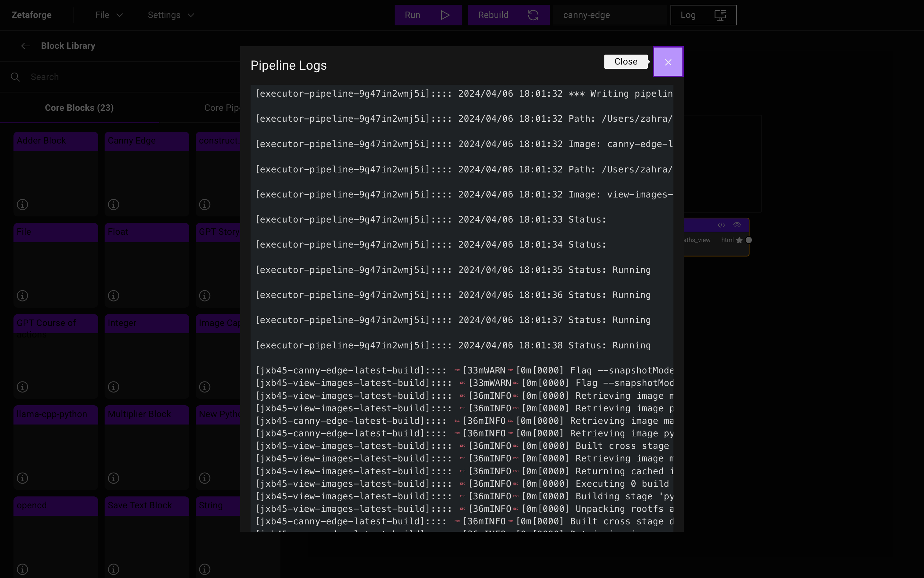The width and height of the screenshot is (924, 578).
Task: Open info for GPT Course of actions
Action: click(x=22, y=387)
